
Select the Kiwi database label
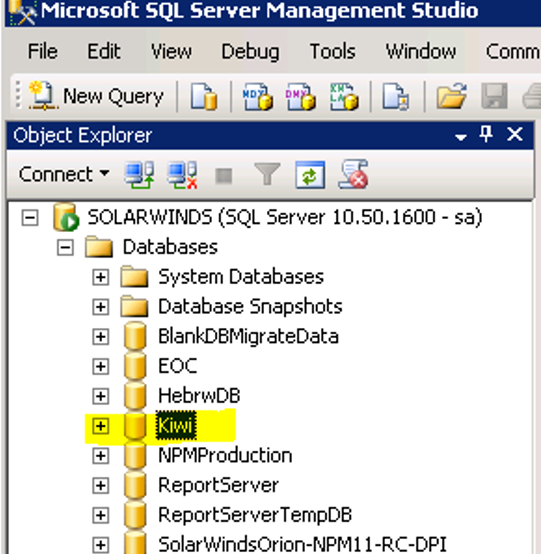coord(176,425)
